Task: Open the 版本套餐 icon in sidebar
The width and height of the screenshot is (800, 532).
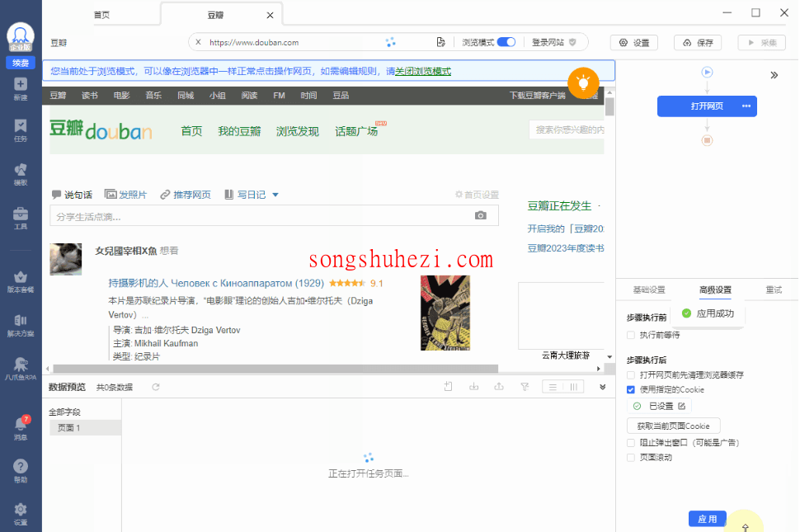Action: pos(21,281)
